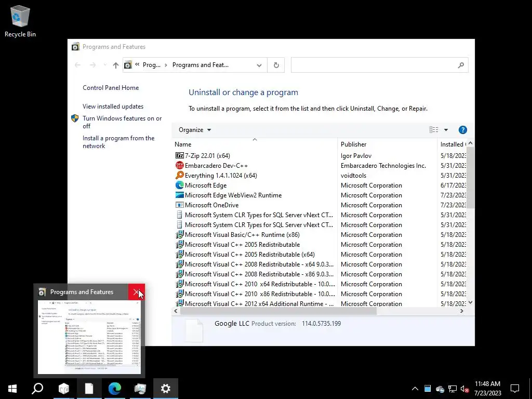Viewport: 532px width, 399px height.
Task: Open taskbar Search magnifier
Action: click(x=37, y=389)
